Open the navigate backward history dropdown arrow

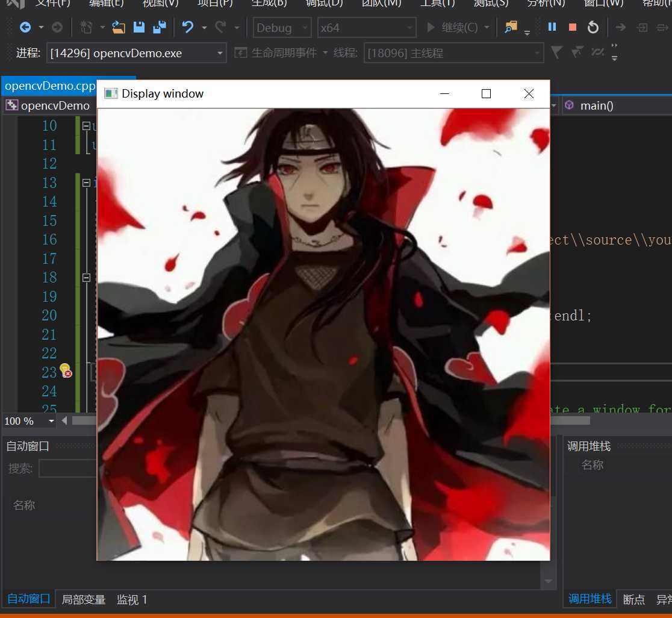click(41, 28)
